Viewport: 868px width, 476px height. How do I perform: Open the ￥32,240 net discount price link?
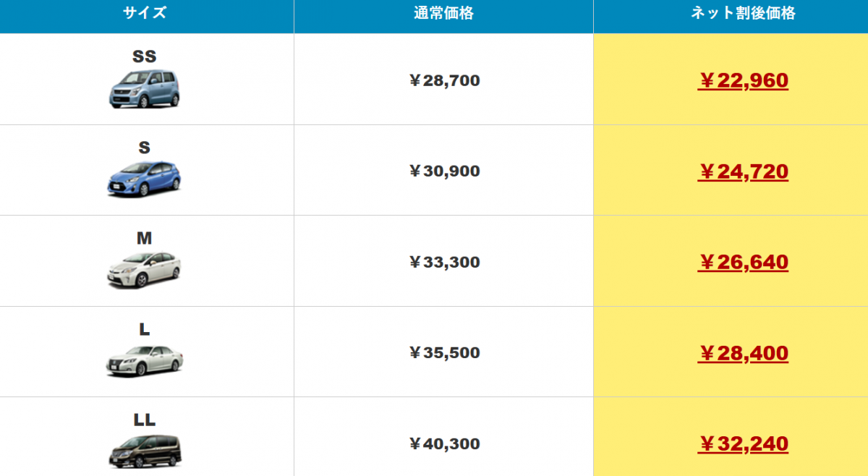click(x=743, y=443)
